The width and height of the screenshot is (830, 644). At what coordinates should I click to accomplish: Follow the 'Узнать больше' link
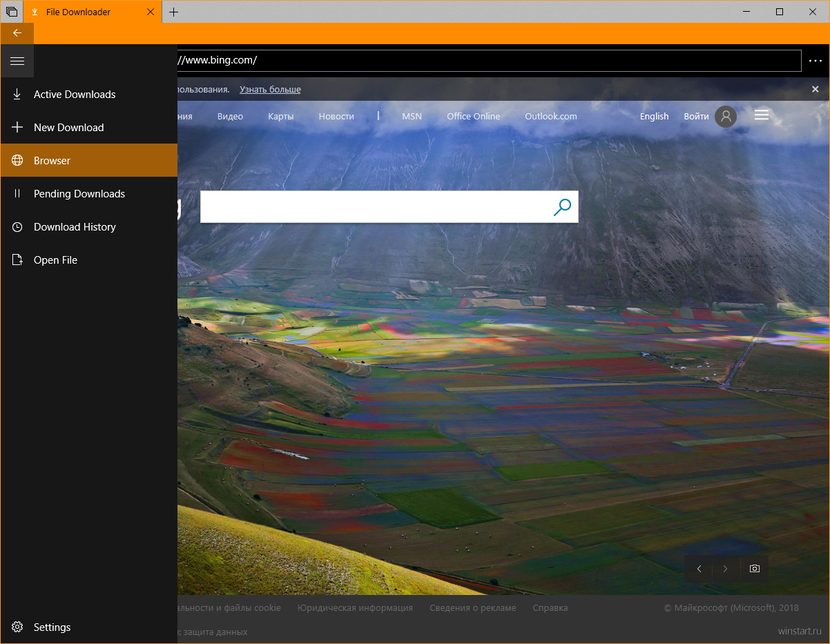click(270, 90)
